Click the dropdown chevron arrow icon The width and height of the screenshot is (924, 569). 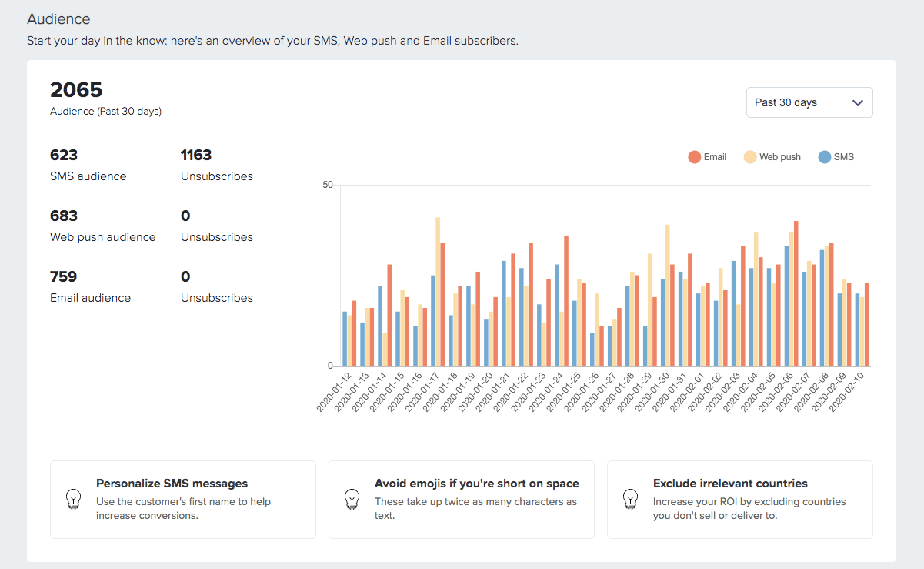point(859,102)
